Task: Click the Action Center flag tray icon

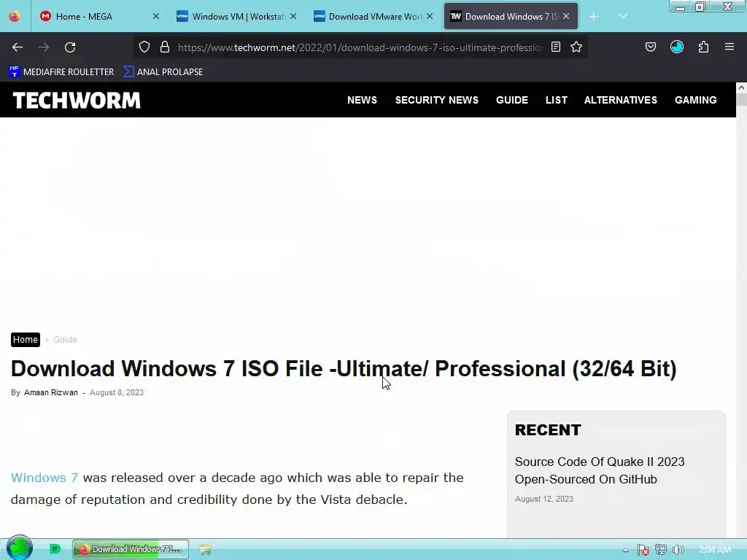Action: (643, 550)
